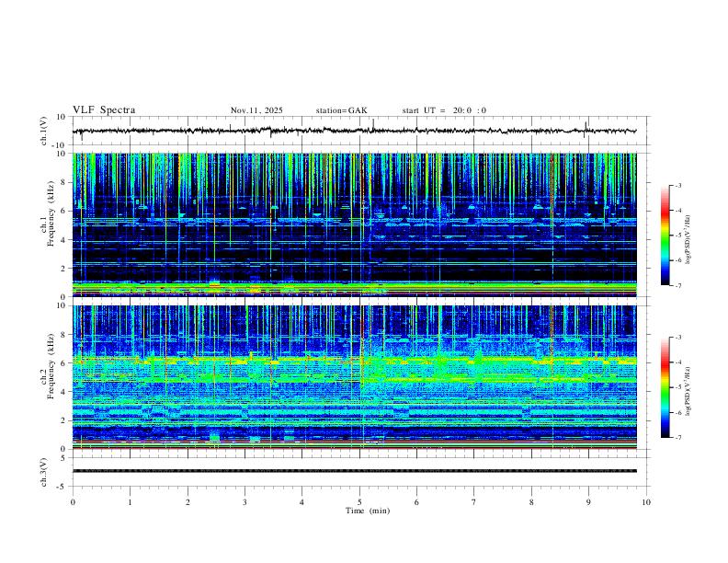Viewport: 728px width, 563px height.
Task: Click the ch.2 'log(PSD)(V²/Hz)' colorbar label
Action: click(688, 391)
